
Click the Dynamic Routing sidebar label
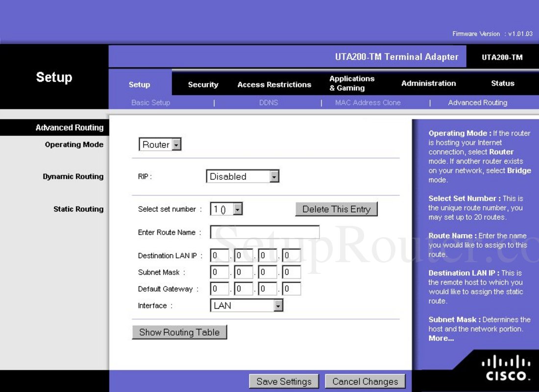click(73, 176)
